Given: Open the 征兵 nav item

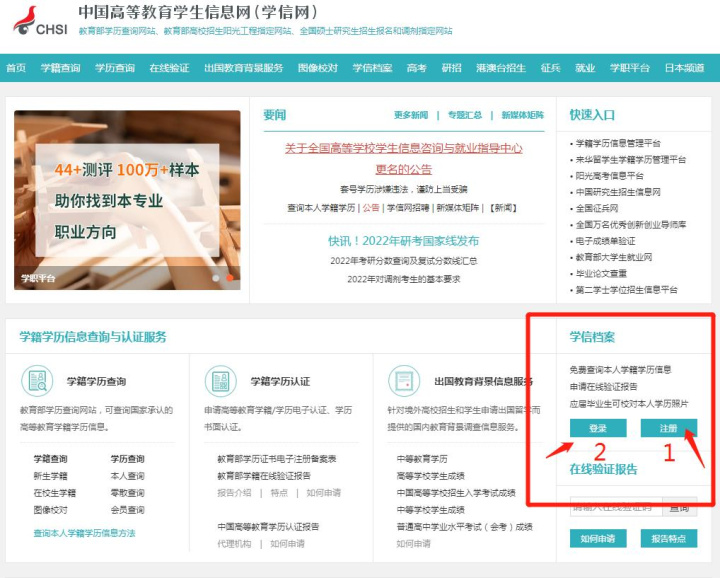Looking at the screenshot, I should (551, 68).
